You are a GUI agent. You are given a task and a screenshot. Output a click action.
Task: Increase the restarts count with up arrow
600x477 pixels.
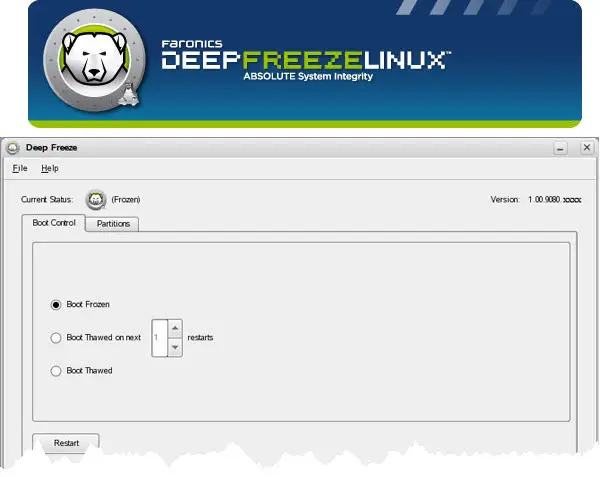tap(175, 329)
